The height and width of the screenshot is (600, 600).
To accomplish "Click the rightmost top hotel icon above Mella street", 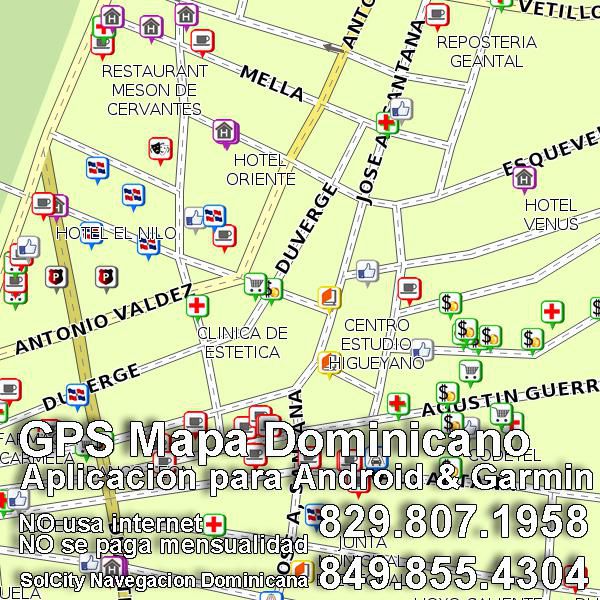I will [x=186, y=16].
